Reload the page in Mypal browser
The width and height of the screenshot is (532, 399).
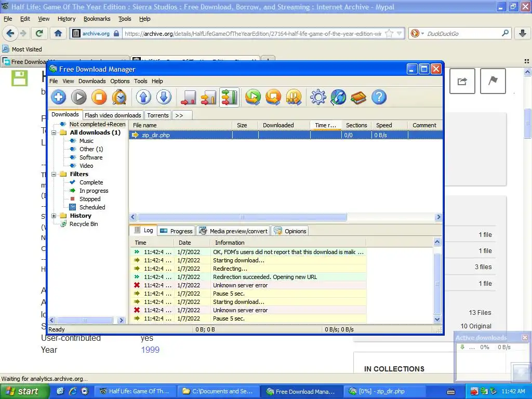(39, 33)
